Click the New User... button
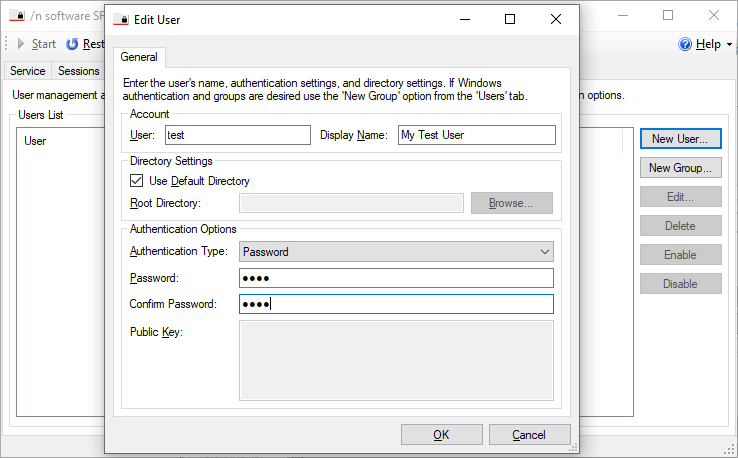Image resolution: width=738 pixels, height=458 pixels. coord(679,139)
